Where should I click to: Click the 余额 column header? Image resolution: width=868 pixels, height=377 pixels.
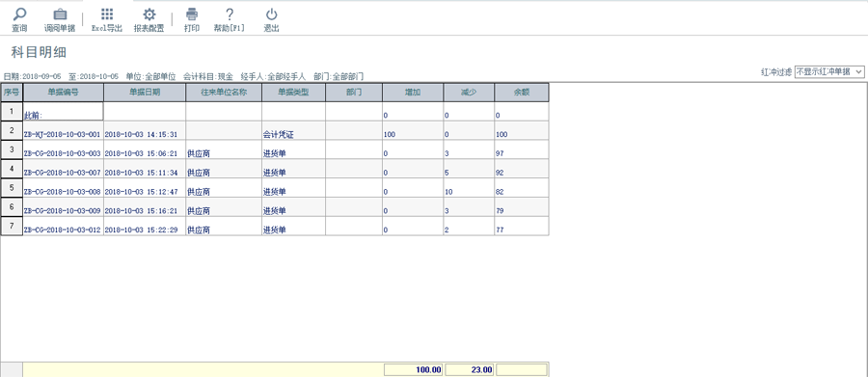pos(522,93)
